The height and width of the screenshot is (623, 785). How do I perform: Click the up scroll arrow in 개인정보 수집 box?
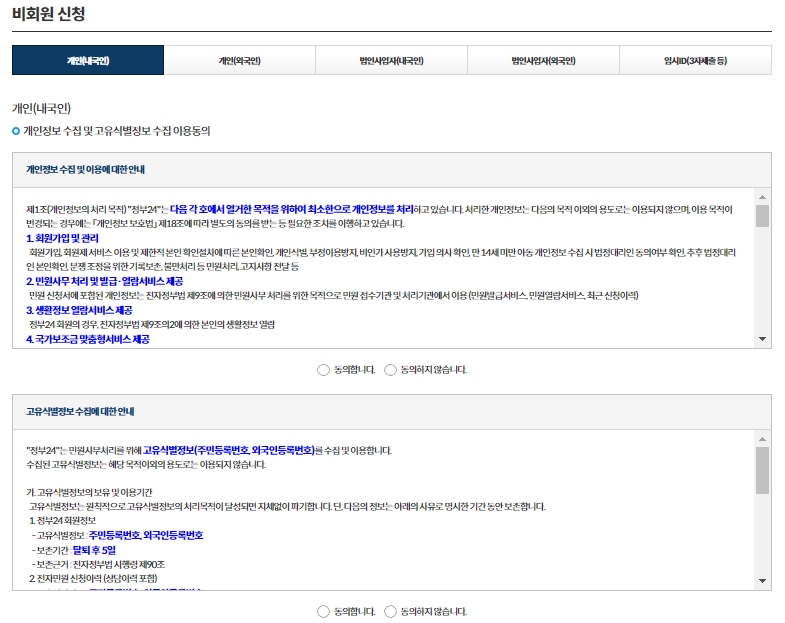point(762,197)
